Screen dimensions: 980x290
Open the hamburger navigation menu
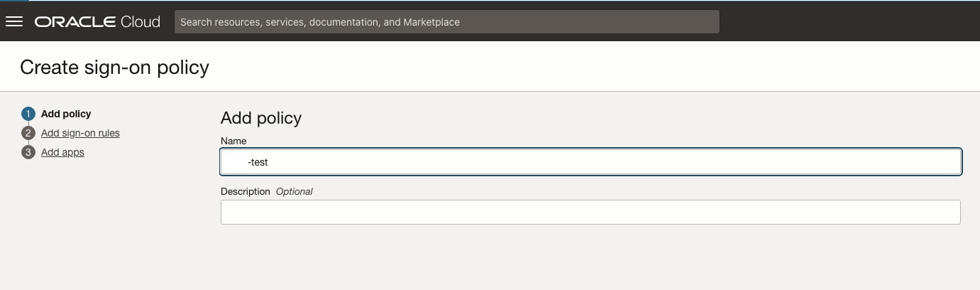coord(14,21)
